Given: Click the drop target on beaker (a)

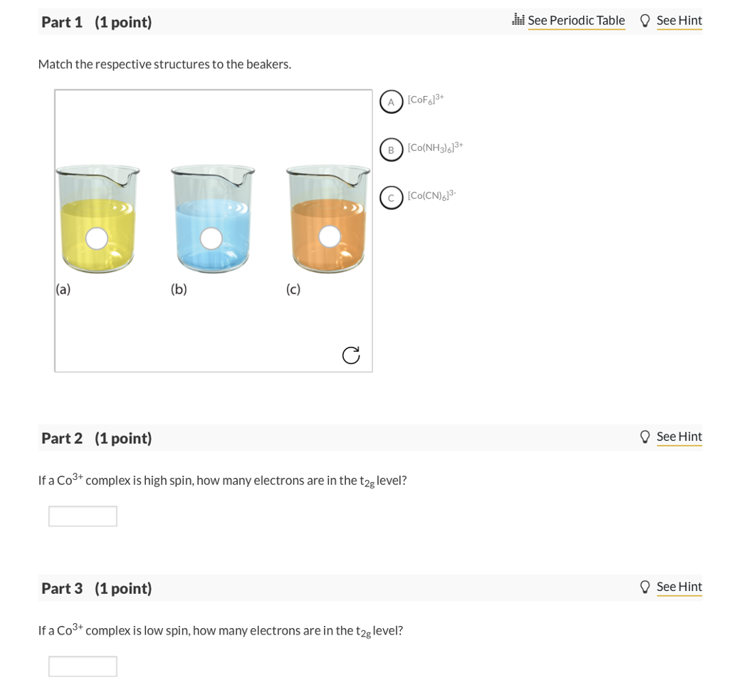Looking at the screenshot, I should [97, 239].
